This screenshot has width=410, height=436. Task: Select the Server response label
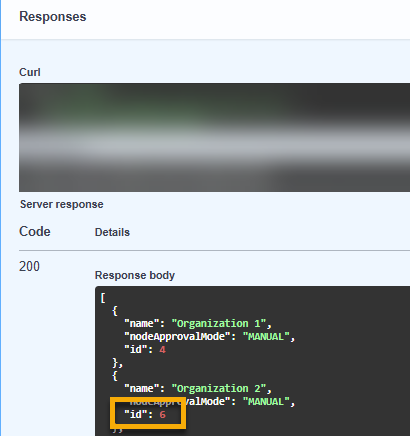(x=62, y=204)
